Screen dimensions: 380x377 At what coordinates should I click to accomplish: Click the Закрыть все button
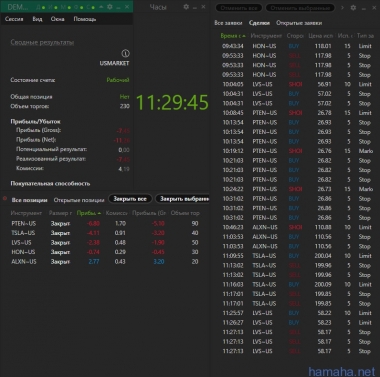[130, 199]
